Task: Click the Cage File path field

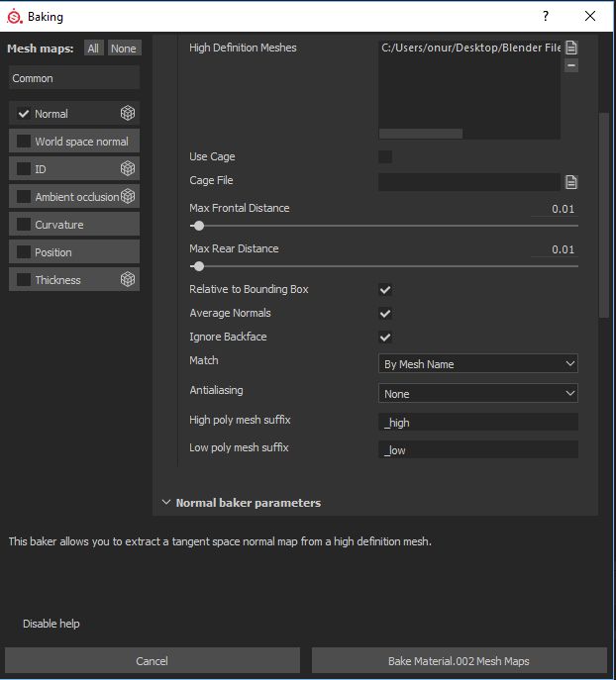Action: tap(469, 182)
